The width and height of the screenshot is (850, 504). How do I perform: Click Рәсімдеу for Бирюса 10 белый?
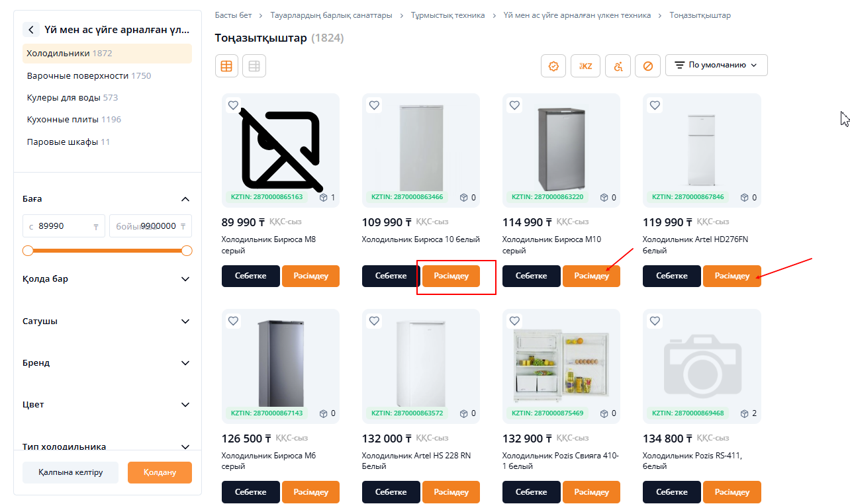pos(451,276)
